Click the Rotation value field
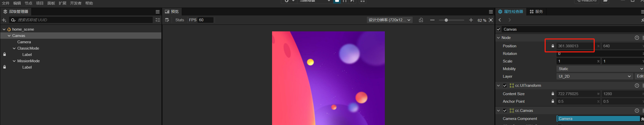The image size is (644, 125). [600, 54]
